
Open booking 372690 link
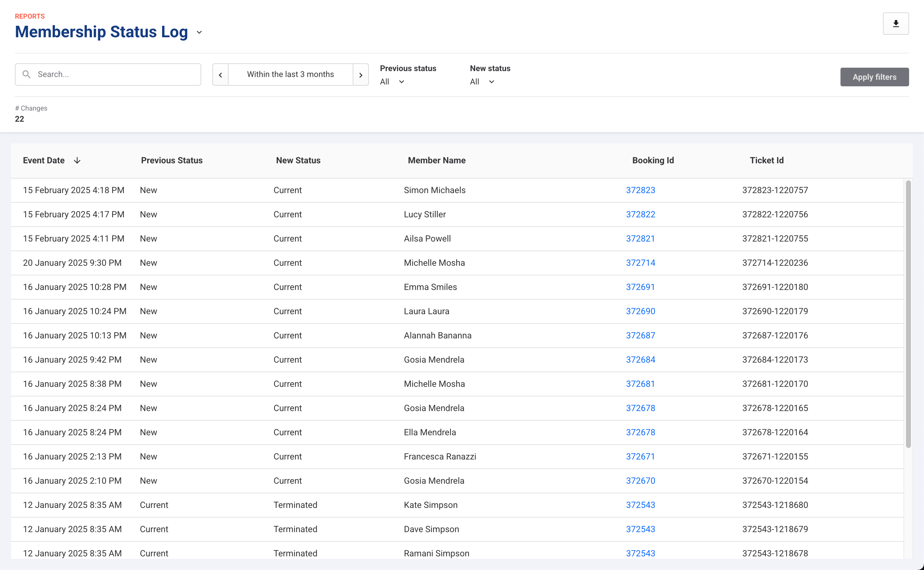coord(641,311)
